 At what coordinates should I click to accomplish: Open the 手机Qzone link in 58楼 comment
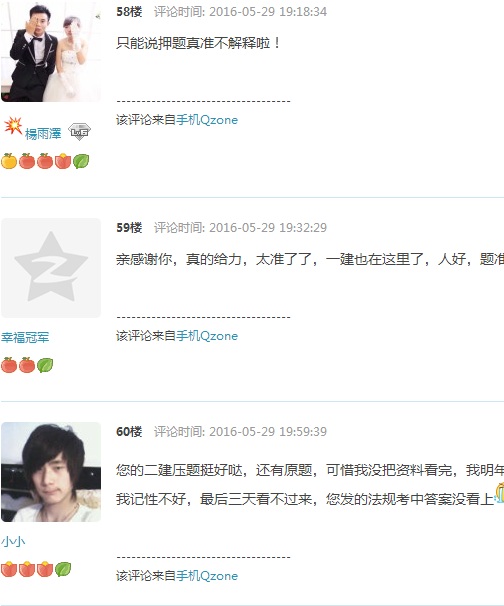pyautogui.click(x=207, y=120)
